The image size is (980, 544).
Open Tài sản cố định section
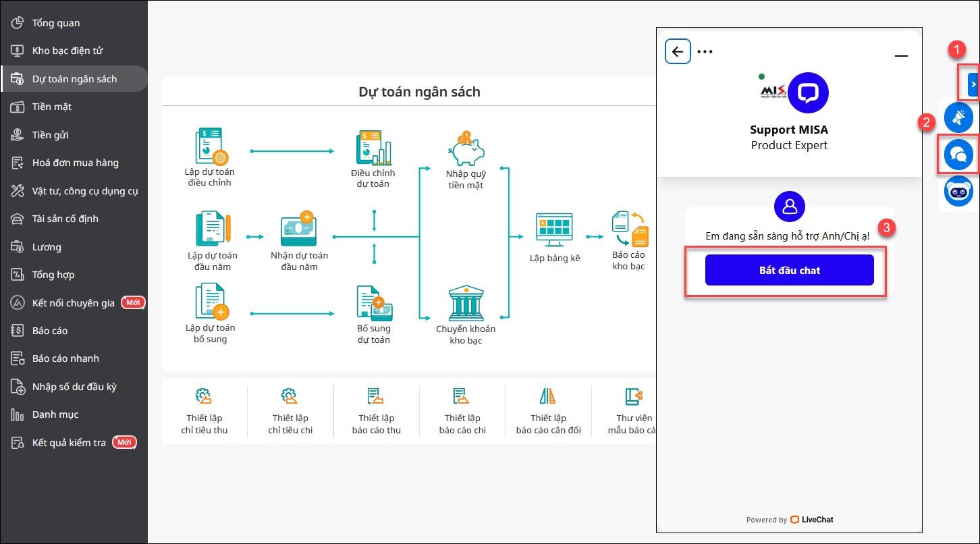tap(74, 219)
